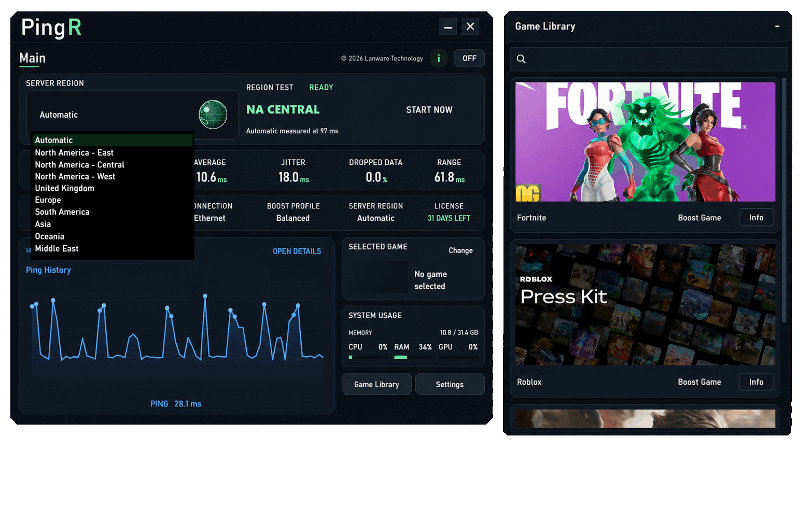Open Settings button
The width and height of the screenshot is (812, 521).
click(450, 385)
